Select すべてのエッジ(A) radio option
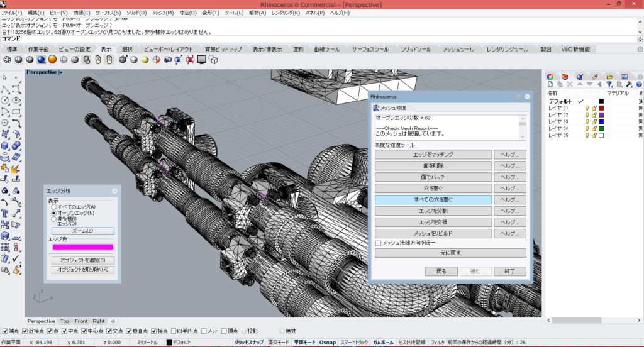644x347 pixels. coord(54,207)
